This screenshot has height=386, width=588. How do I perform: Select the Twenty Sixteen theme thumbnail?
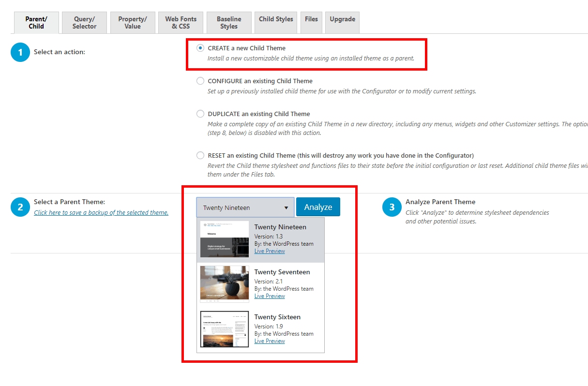click(225, 329)
